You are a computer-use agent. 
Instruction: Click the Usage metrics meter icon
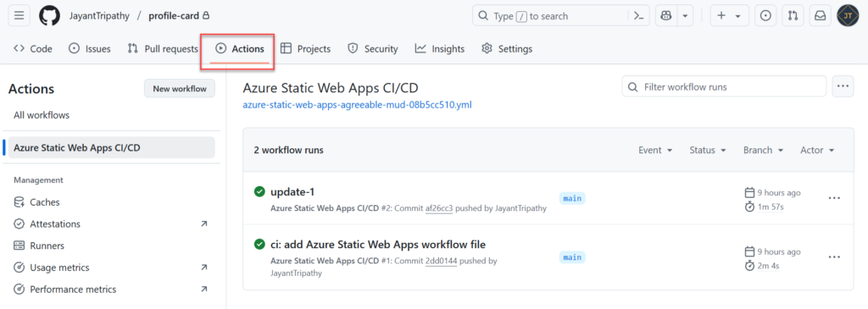tap(19, 268)
